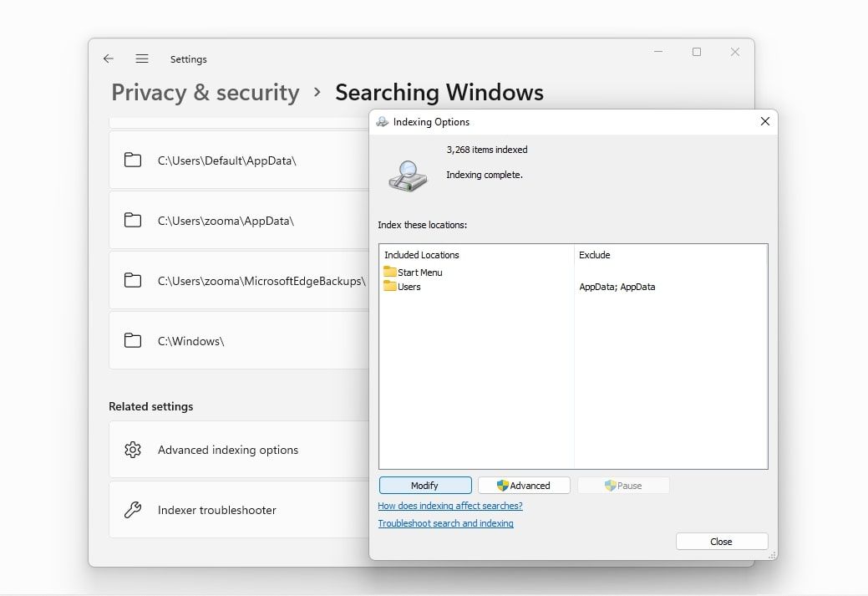Viewport: 868px width, 596px height.
Task: Click the Exclude column header
Action: pyautogui.click(x=595, y=255)
